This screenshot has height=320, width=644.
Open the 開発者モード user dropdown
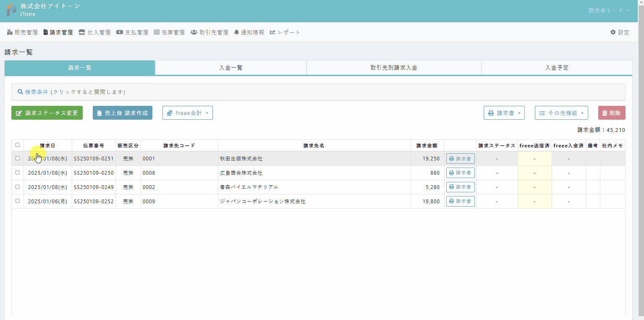[609, 10]
